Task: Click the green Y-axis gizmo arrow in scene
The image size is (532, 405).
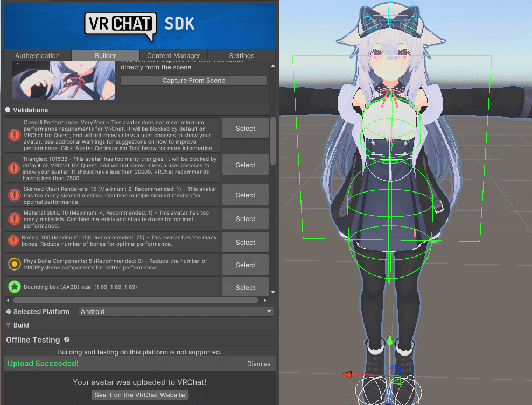Action: pos(390,340)
